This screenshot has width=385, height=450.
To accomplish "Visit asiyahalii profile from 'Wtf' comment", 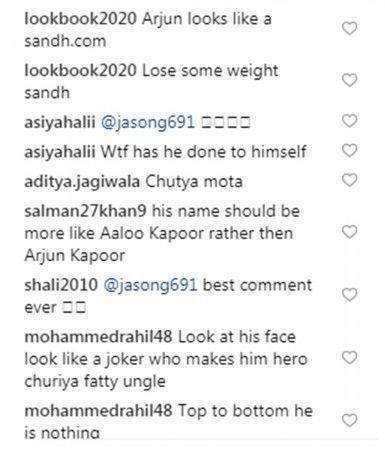I will click(x=60, y=152).
